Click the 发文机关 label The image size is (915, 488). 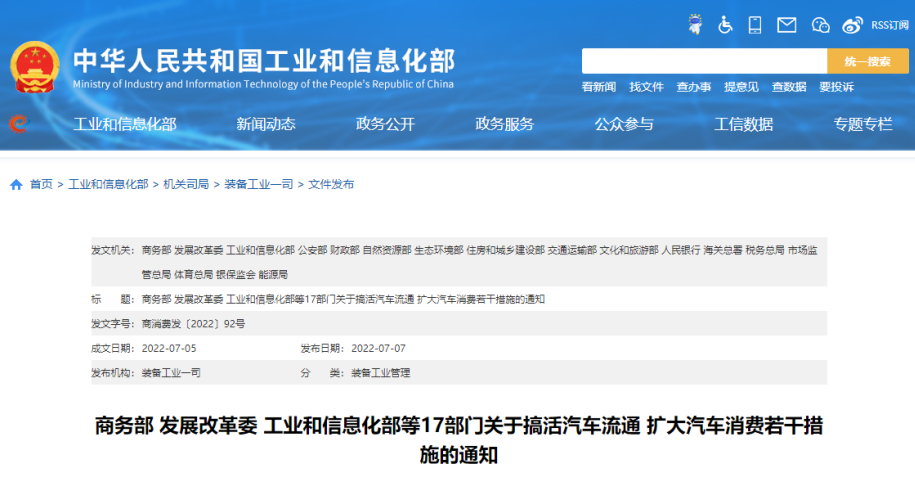[113, 250]
